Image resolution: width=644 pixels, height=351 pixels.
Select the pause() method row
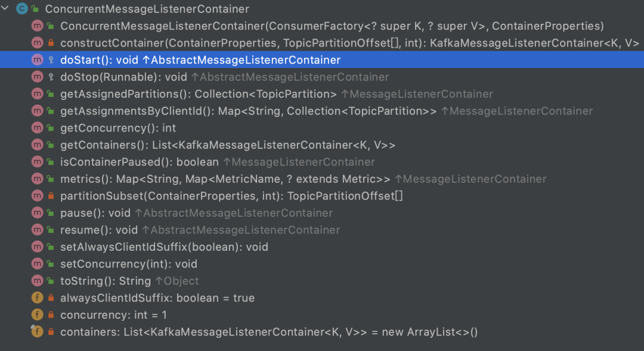(x=95, y=213)
